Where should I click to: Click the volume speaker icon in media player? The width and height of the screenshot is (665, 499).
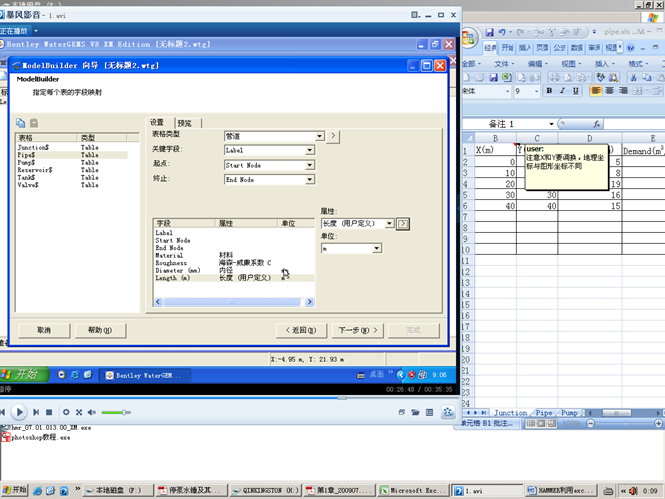91,412
